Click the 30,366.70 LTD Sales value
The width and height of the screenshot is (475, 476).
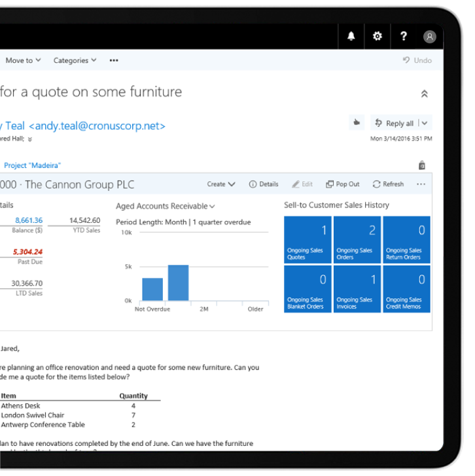(27, 283)
